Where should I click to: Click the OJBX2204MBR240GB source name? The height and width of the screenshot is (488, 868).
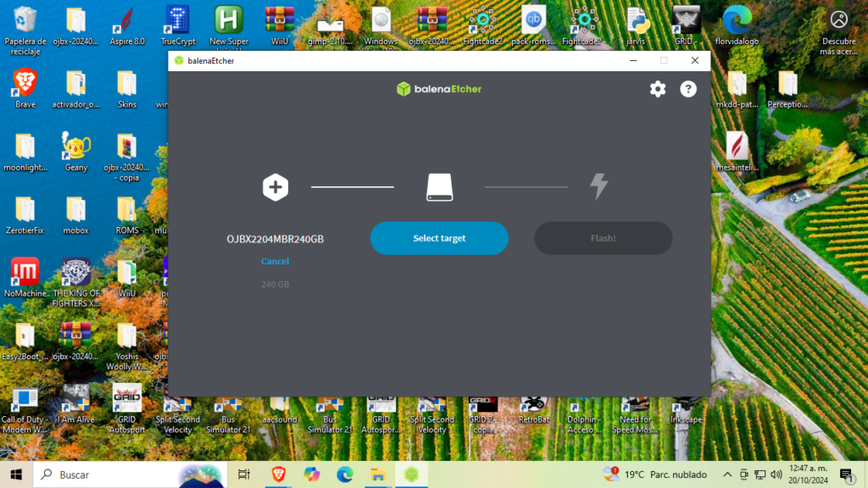pos(275,239)
